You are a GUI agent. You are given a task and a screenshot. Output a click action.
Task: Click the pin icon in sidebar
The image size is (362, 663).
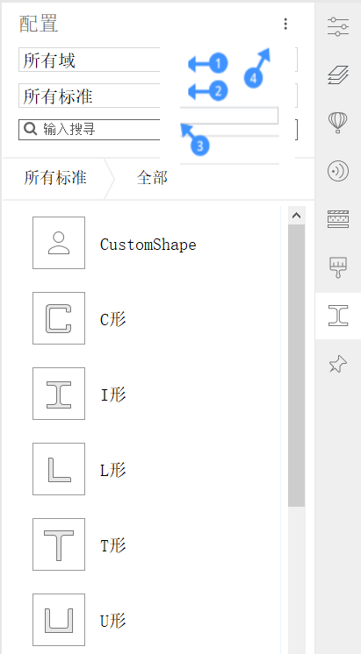coord(338,364)
